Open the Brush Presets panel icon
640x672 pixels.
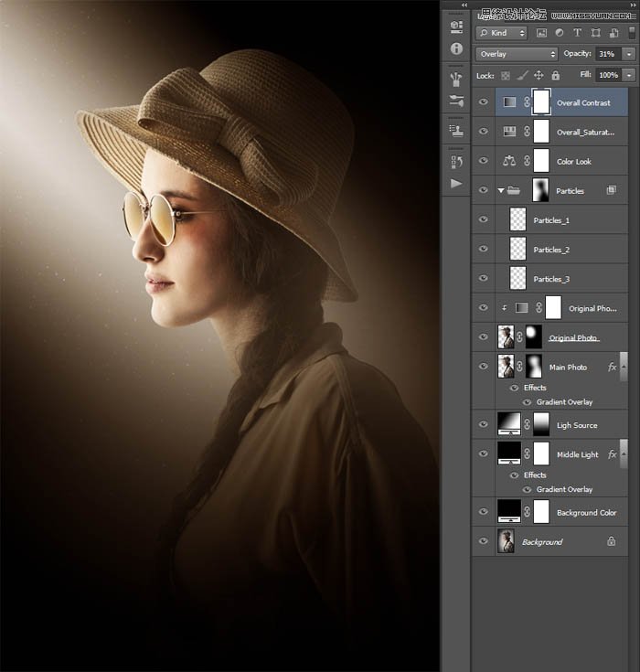click(456, 100)
